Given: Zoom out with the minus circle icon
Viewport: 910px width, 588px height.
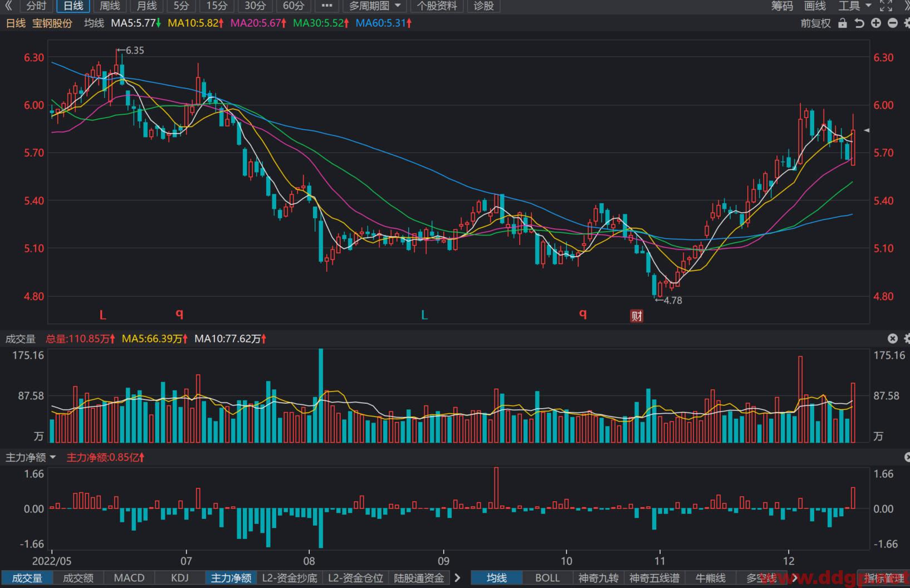Looking at the screenshot, I should point(893,23).
